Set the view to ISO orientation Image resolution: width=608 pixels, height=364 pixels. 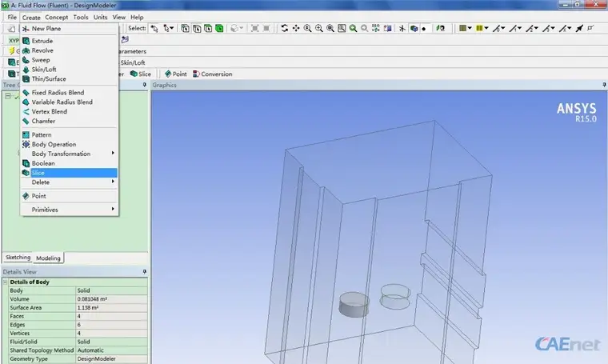tap(376, 28)
